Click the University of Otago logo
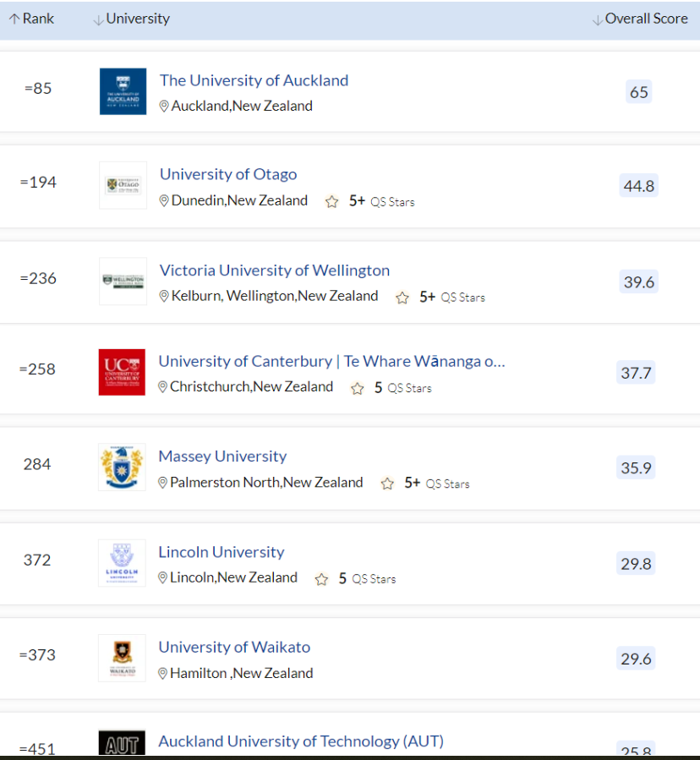This screenshot has height=760, width=700. (x=123, y=185)
